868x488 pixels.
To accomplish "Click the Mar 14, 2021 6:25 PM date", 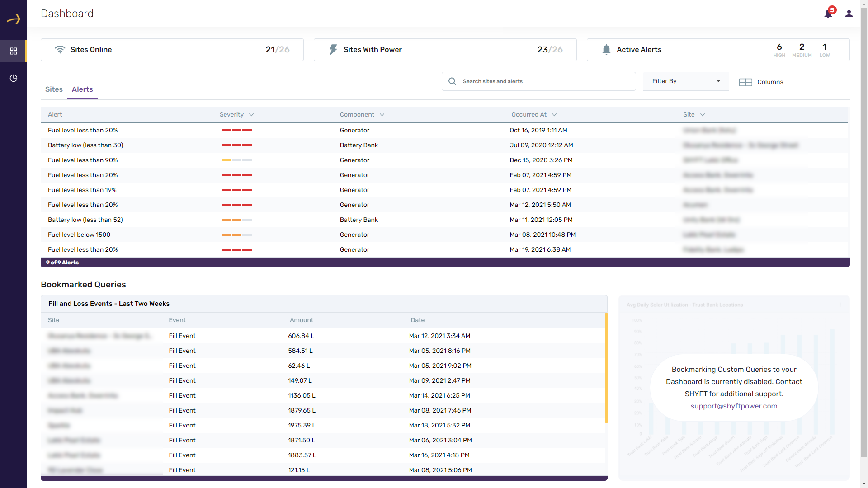I will 439,395.
